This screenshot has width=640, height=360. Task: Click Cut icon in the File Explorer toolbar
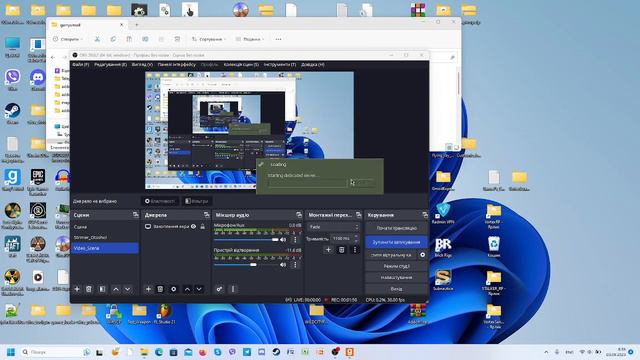tap(97, 39)
